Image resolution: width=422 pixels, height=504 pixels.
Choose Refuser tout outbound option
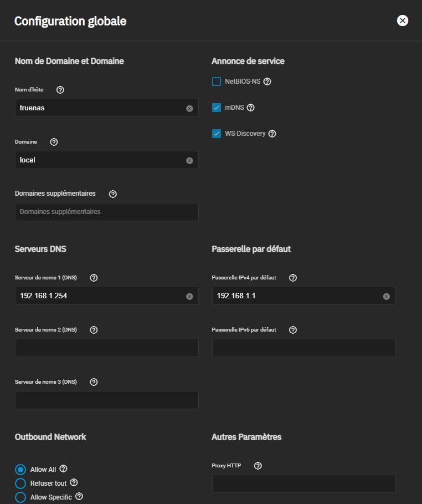[x=21, y=483]
